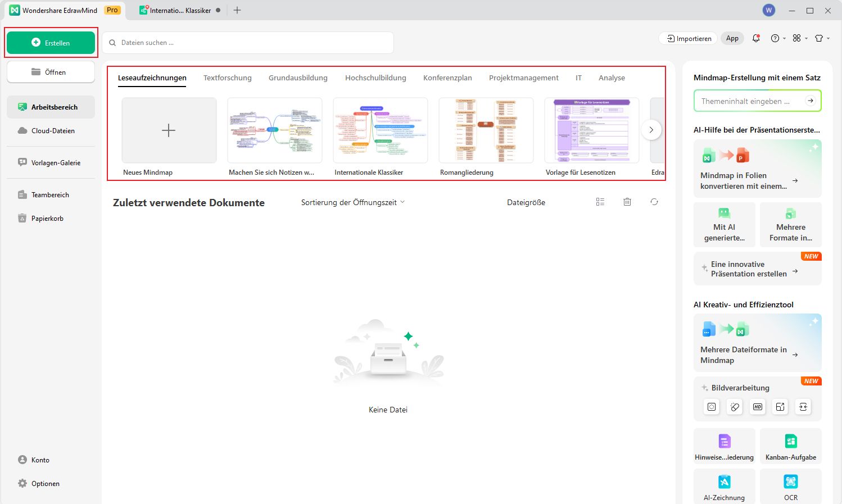The image size is (842, 504).
Task: Launch the AI-Zeichnung tool
Action: 724,486
